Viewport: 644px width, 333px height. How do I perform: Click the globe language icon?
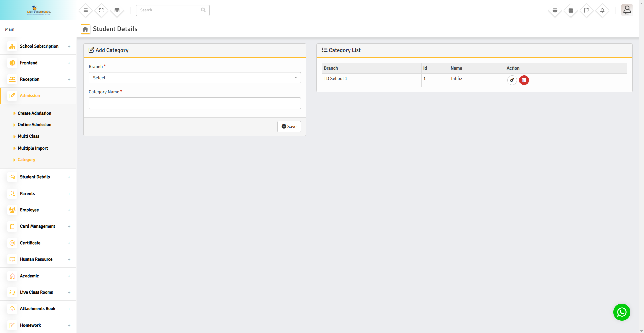pos(555,10)
